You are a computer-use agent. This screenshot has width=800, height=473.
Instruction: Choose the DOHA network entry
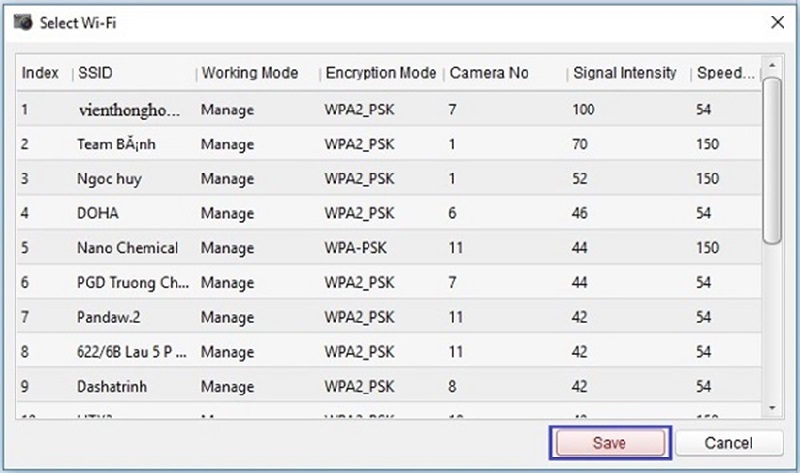[98, 213]
